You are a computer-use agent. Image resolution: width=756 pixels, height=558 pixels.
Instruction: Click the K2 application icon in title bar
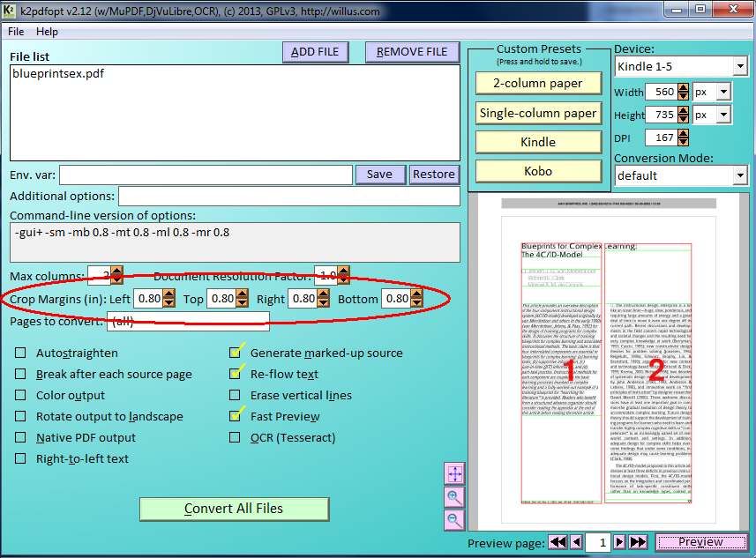9,11
